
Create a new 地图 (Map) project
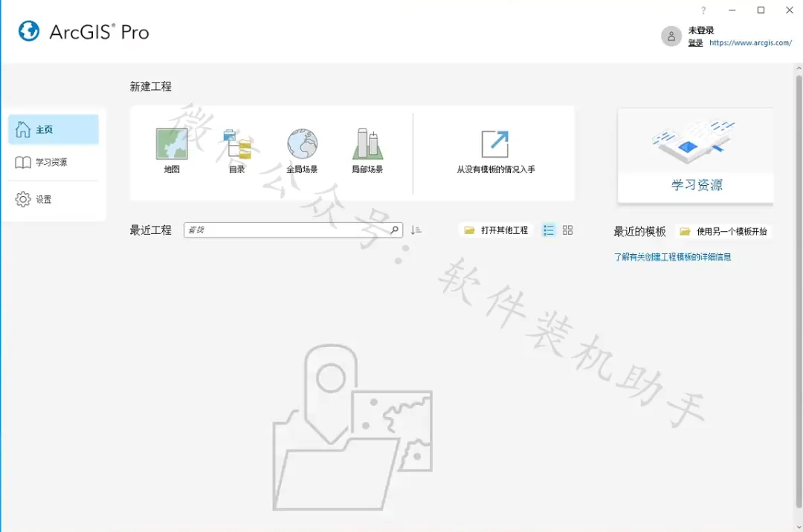click(x=172, y=150)
